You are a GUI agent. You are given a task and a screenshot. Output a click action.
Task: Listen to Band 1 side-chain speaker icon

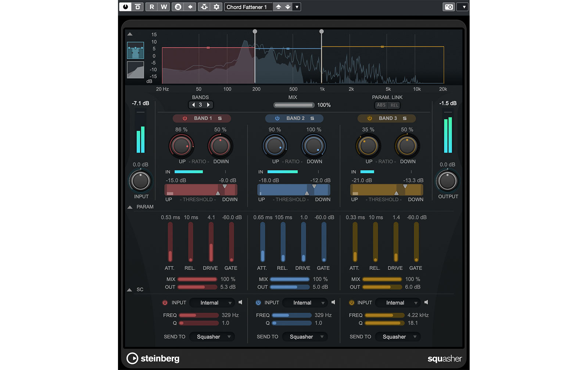tap(240, 302)
